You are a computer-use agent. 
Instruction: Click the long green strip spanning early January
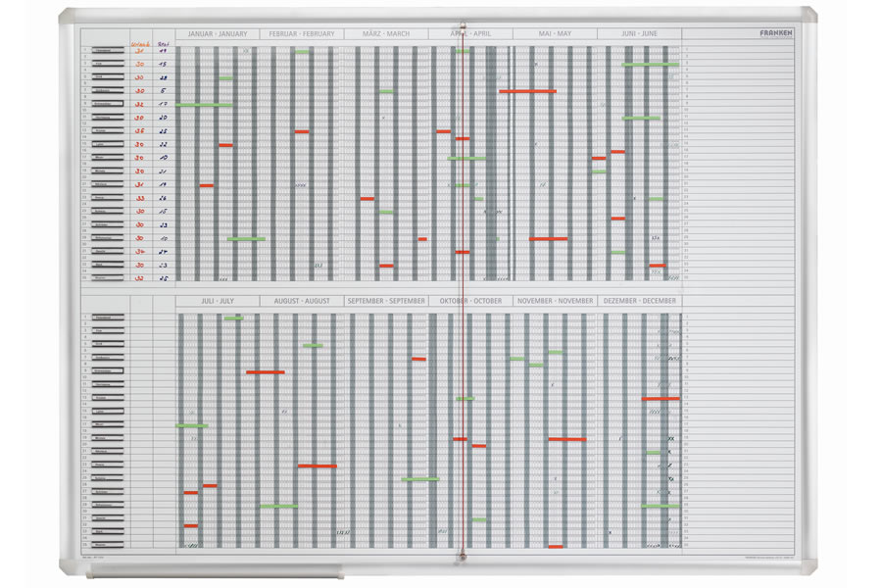(x=204, y=105)
